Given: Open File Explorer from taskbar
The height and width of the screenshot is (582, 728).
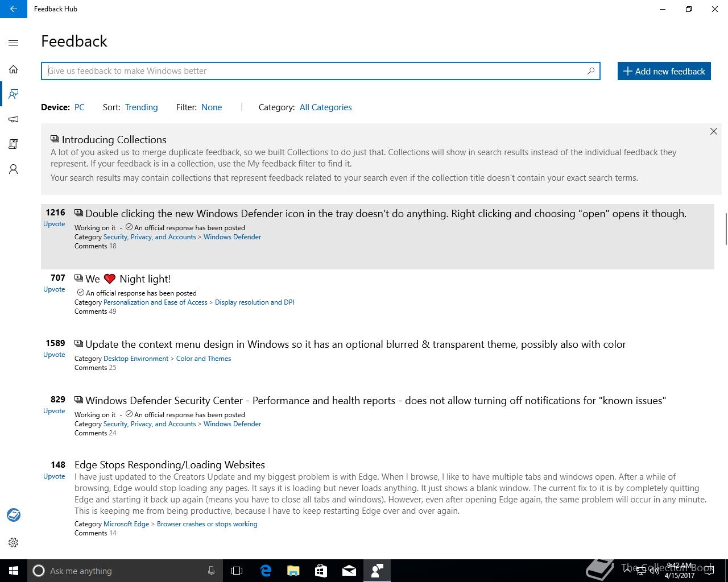Looking at the screenshot, I should (x=293, y=571).
